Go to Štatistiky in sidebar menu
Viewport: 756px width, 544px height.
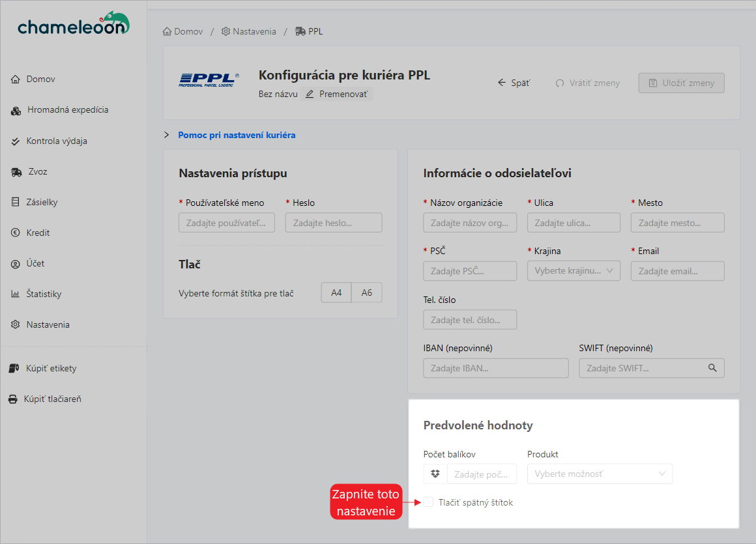(44, 294)
